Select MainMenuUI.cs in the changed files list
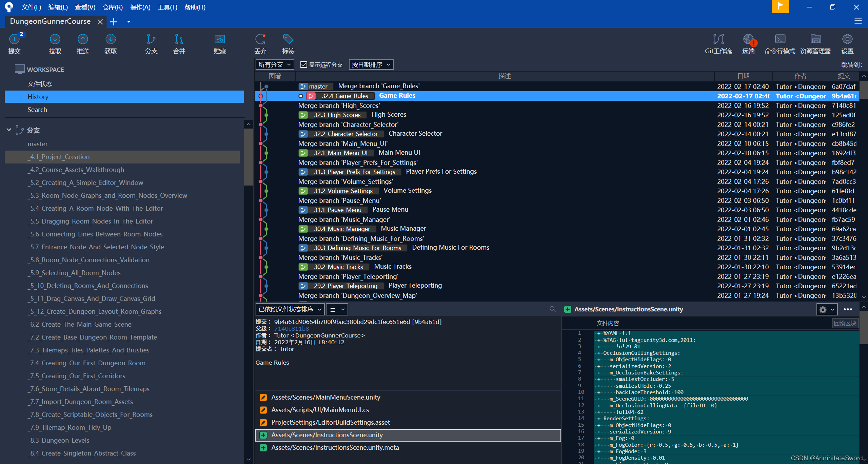The image size is (868, 464). pos(320,410)
